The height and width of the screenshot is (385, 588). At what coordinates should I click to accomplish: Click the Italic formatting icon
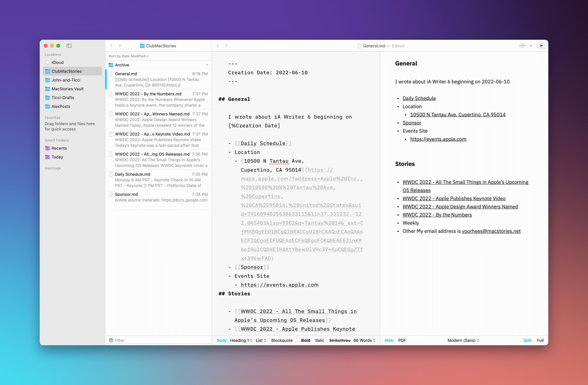coord(320,340)
